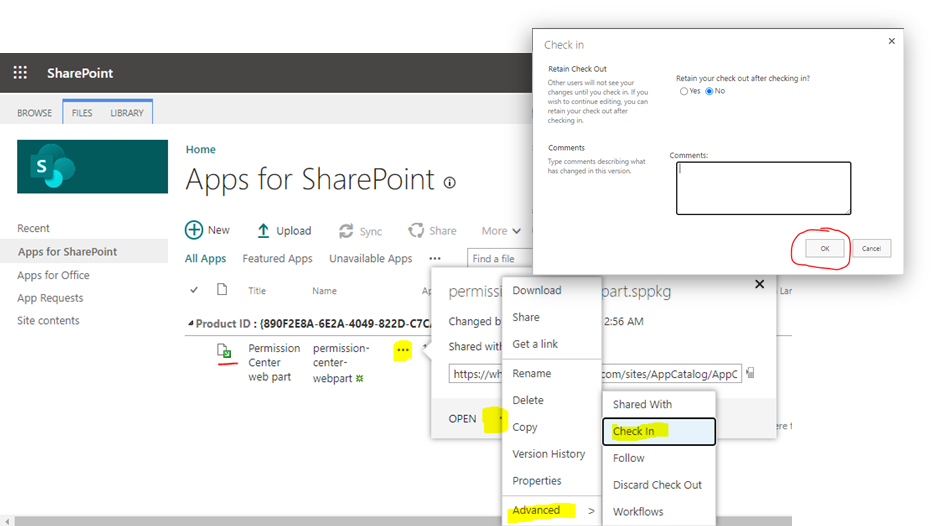Close the Check in dialog

892,41
